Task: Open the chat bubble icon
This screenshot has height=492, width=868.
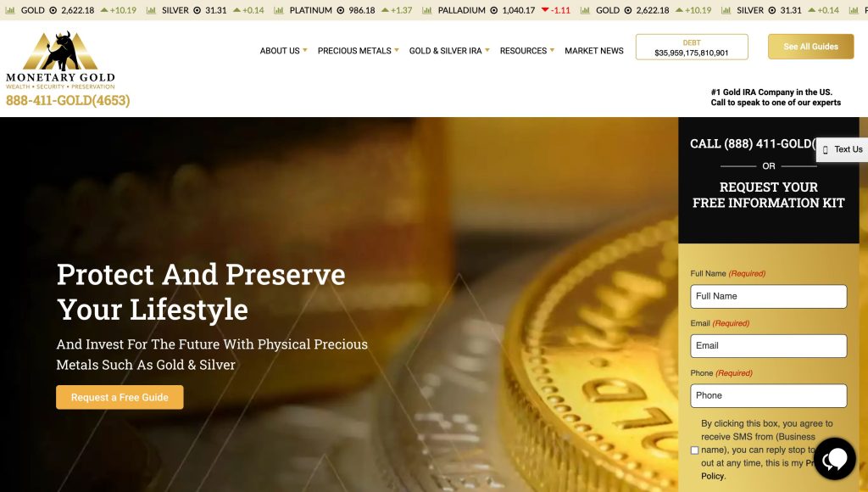Action: [x=835, y=459]
